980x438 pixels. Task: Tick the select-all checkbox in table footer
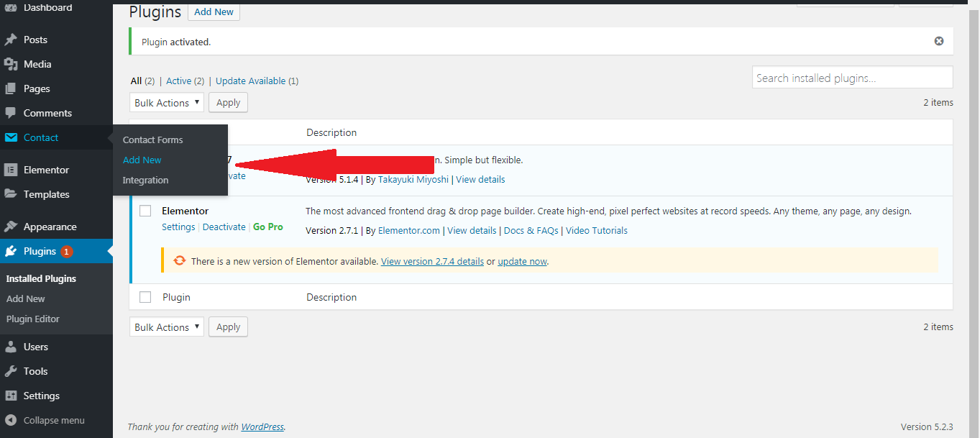(145, 297)
